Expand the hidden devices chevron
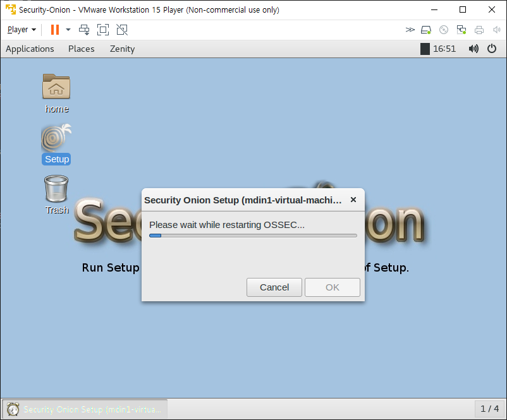 click(410, 30)
